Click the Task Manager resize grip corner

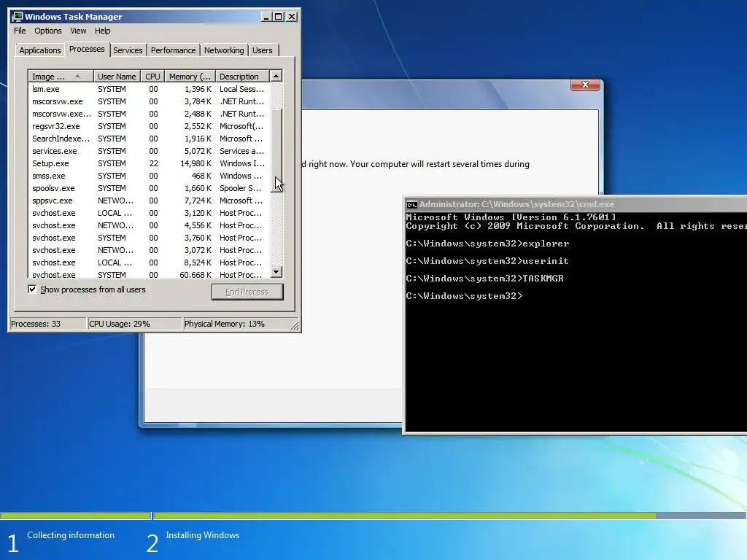coord(295,326)
